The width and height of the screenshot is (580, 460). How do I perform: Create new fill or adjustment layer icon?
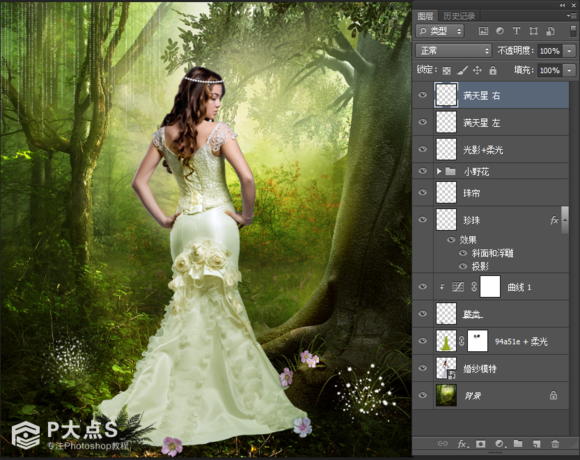500,444
